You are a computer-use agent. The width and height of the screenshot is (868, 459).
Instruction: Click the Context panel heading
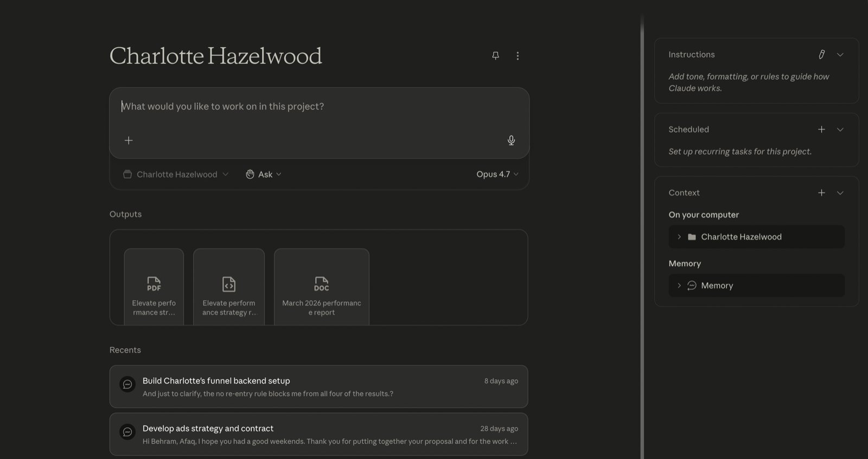[684, 193]
